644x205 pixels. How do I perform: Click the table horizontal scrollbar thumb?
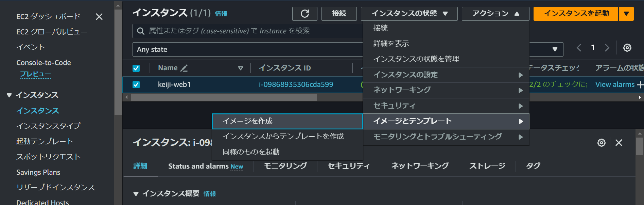click(x=224, y=97)
